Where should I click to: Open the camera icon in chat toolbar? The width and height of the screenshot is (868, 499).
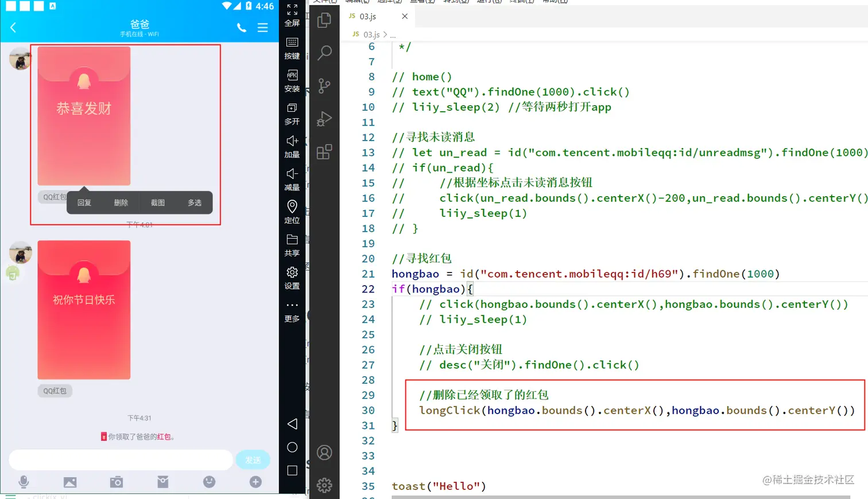[117, 482]
